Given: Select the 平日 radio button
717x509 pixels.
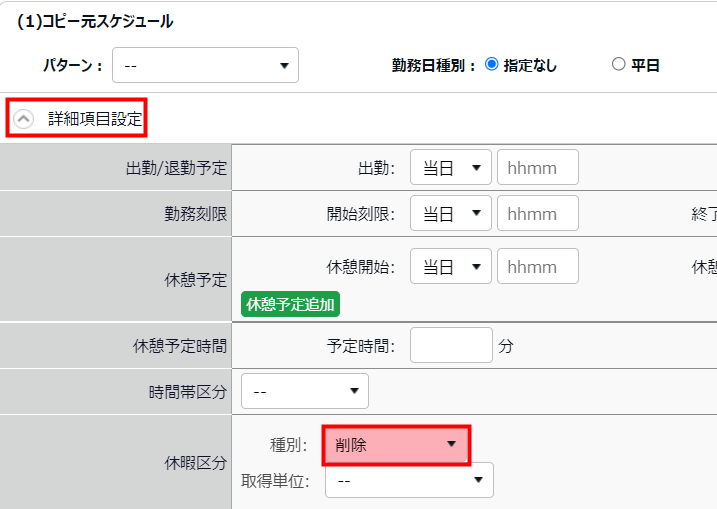Looking at the screenshot, I should coord(618,65).
